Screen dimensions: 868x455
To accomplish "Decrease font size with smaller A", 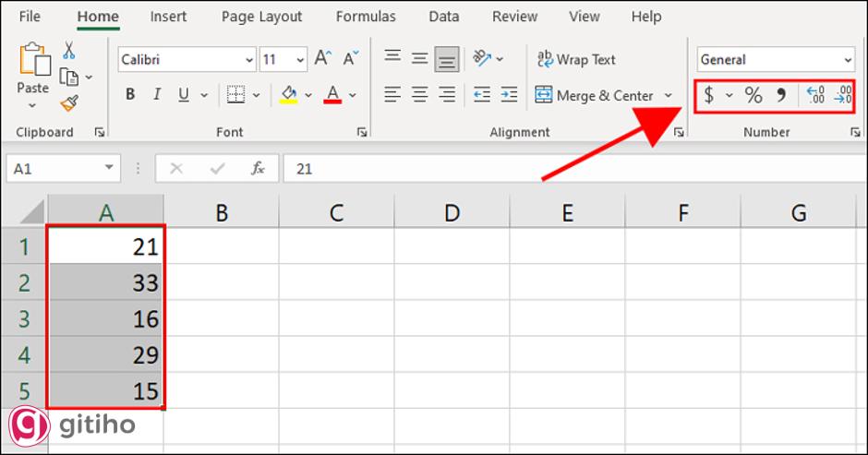I will coord(351,58).
